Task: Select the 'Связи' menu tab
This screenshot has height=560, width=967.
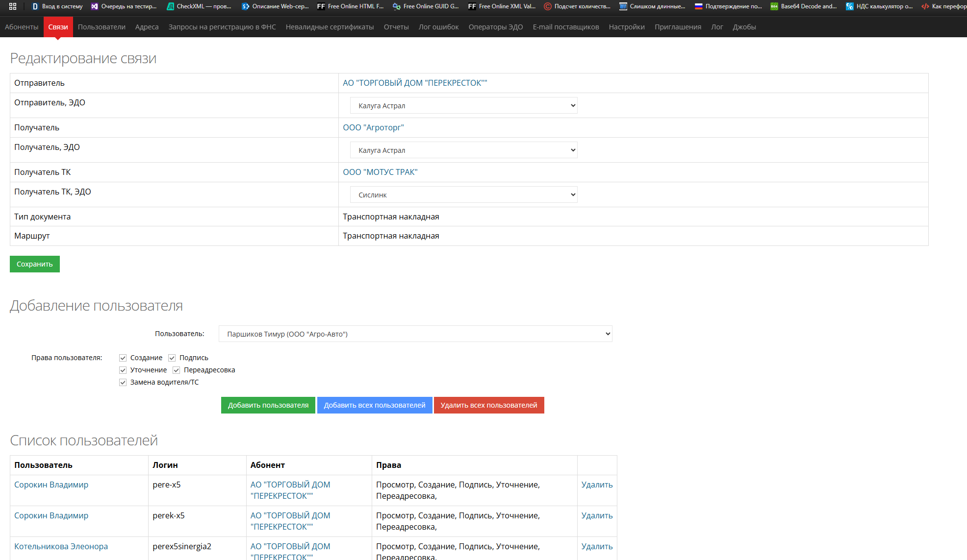Action: (x=58, y=27)
